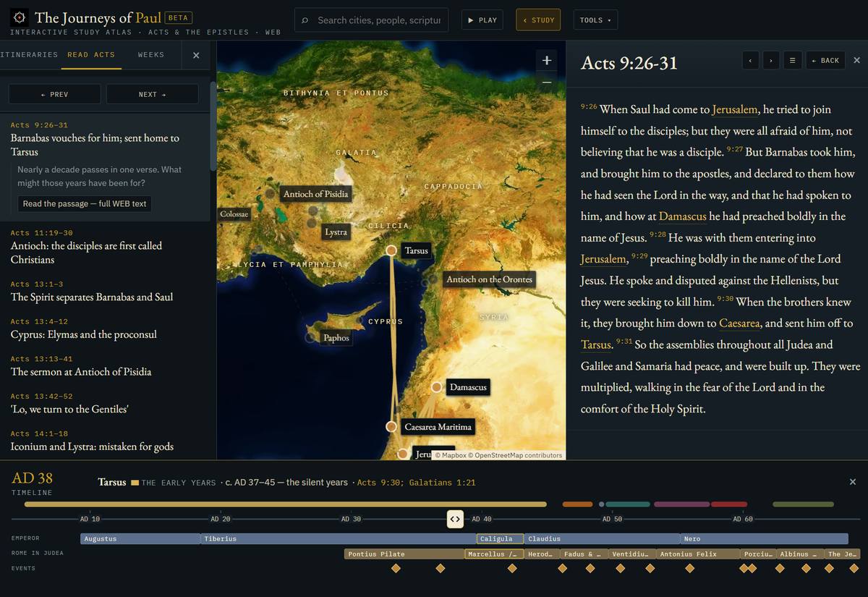This screenshot has height=597, width=868.
Task: Zoom in on the map
Action: (x=547, y=61)
